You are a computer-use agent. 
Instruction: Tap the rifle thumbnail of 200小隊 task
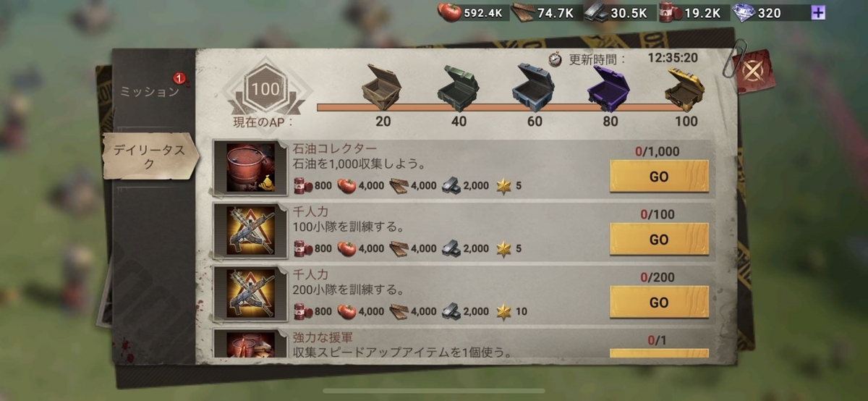click(250, 294)
